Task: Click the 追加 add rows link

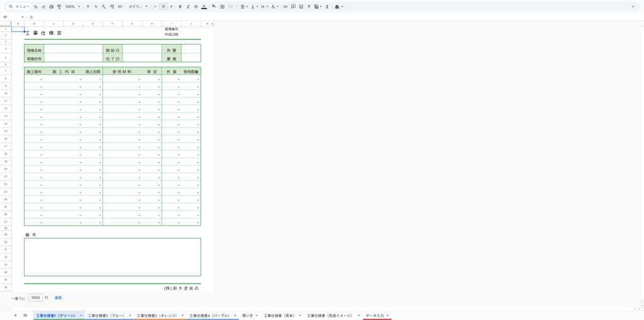Action: [58, 297]
